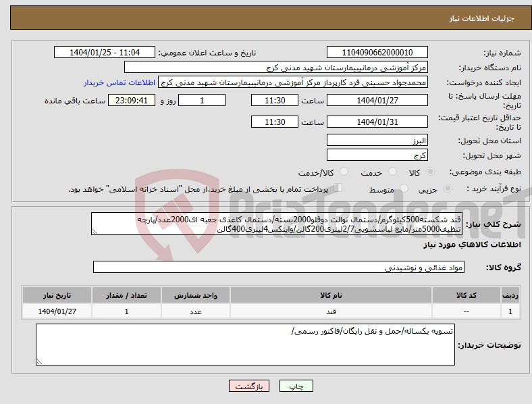
Task: Click the announcement date field 1404/01/25 - 11:04
Action: point(105,52)
